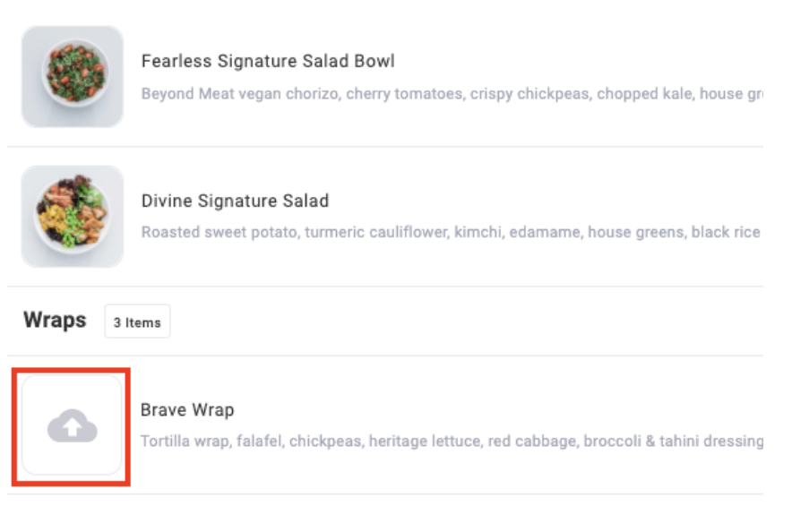This screenshot has height=532, width=792.
Task: Open the Brave Wrap item name
Action: (187, 410)
